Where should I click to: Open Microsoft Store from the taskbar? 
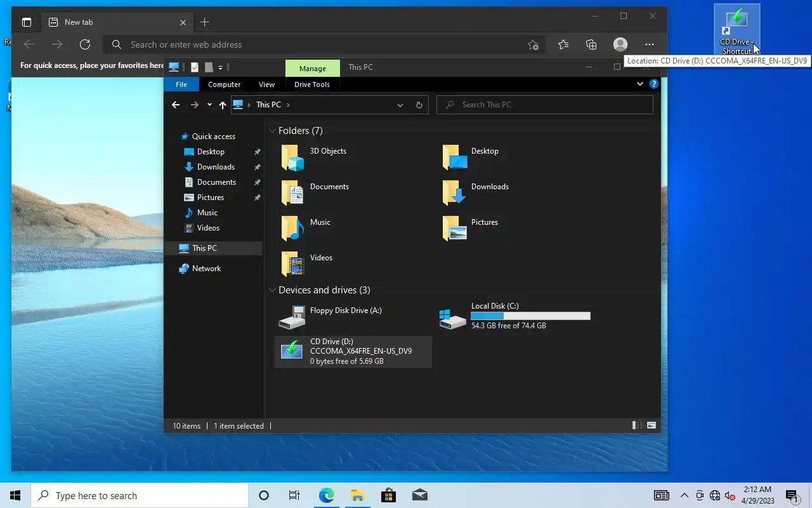click(388, 495)
